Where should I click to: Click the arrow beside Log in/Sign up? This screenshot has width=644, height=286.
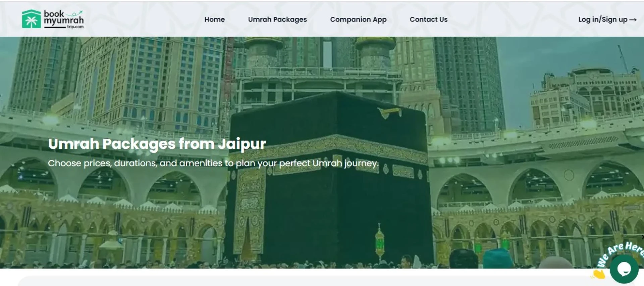click(x=633, y=20)
